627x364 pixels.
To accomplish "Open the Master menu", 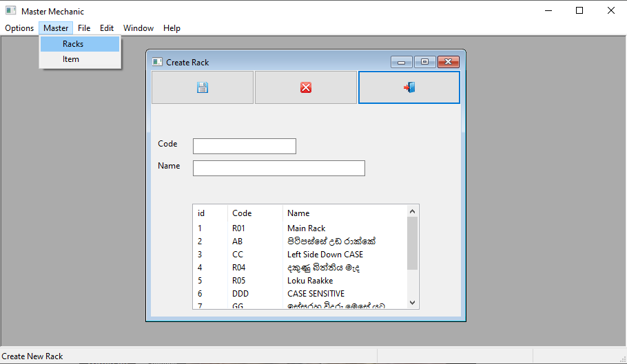I will [x=56, y=28].
